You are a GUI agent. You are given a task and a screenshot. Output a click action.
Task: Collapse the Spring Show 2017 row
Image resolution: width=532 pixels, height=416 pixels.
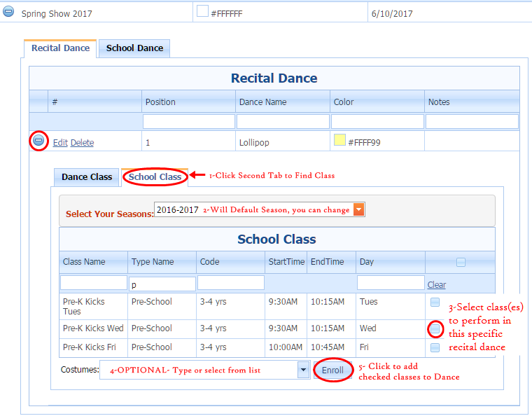pos(8,12)
